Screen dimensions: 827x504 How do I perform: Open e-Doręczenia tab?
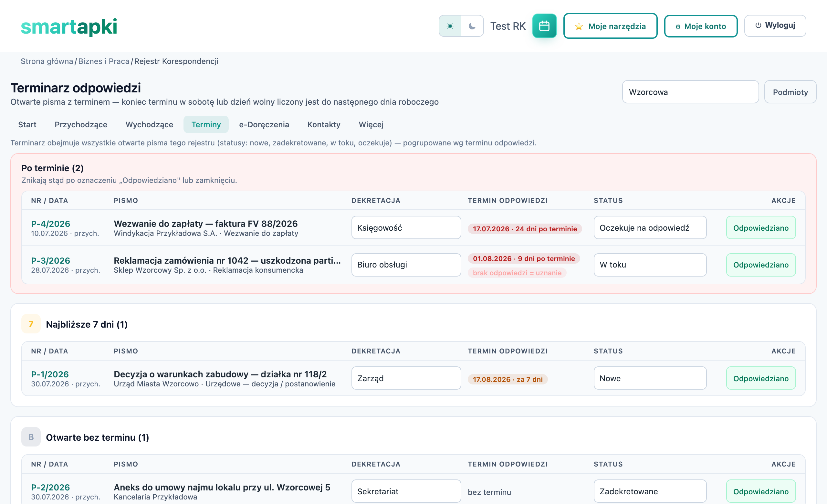click(264, 124)
